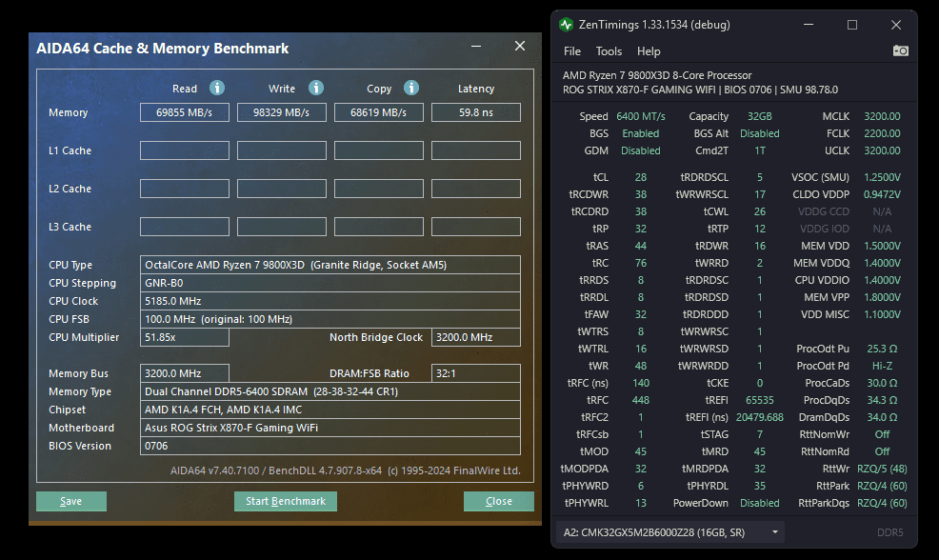
Task: Open the Tools menu in ZenTimings
Action: coord(609,51)
